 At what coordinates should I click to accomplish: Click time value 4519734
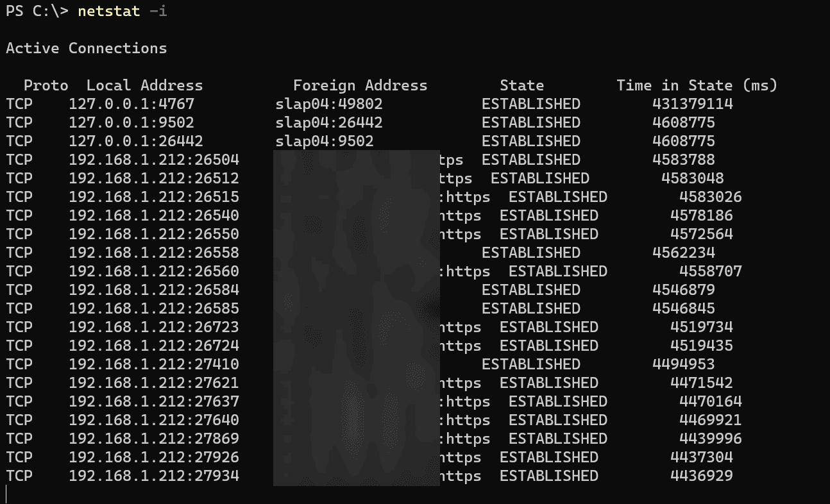click(702, 327)
